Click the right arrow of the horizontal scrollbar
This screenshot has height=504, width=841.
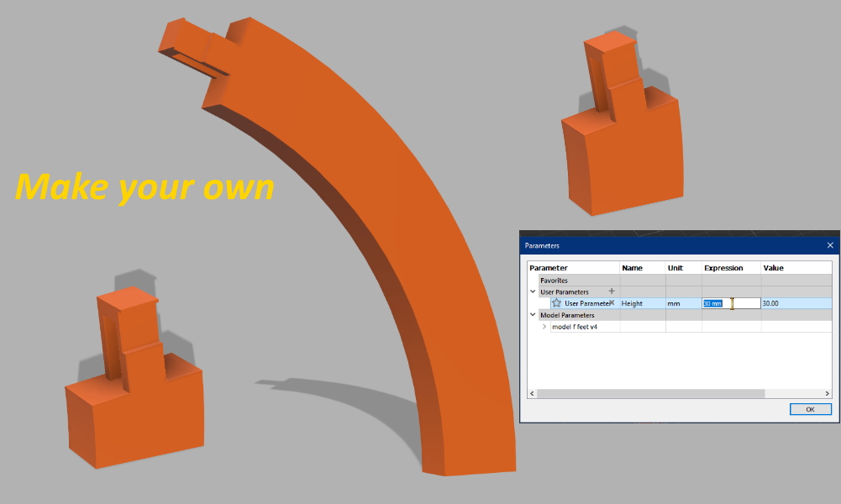pos(827,393)
